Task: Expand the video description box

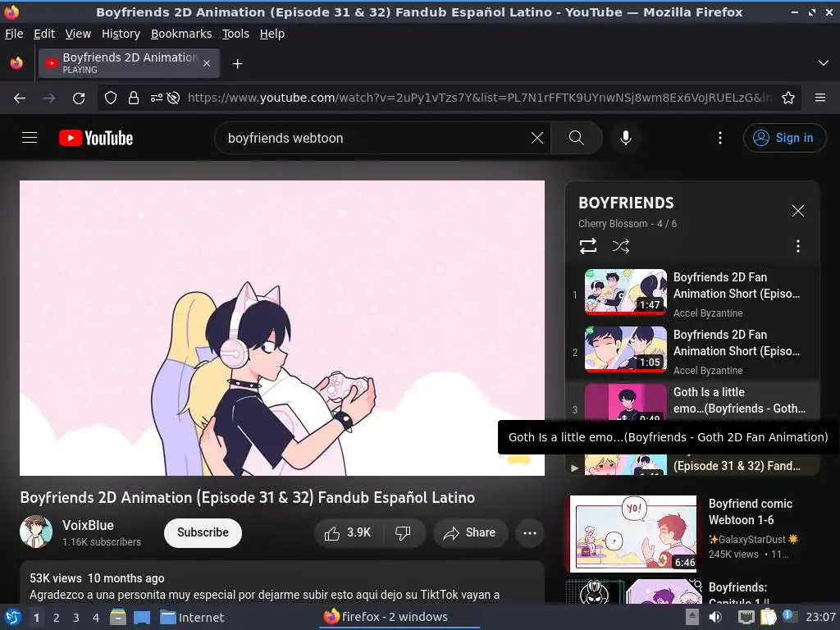Action: [282, 583]
